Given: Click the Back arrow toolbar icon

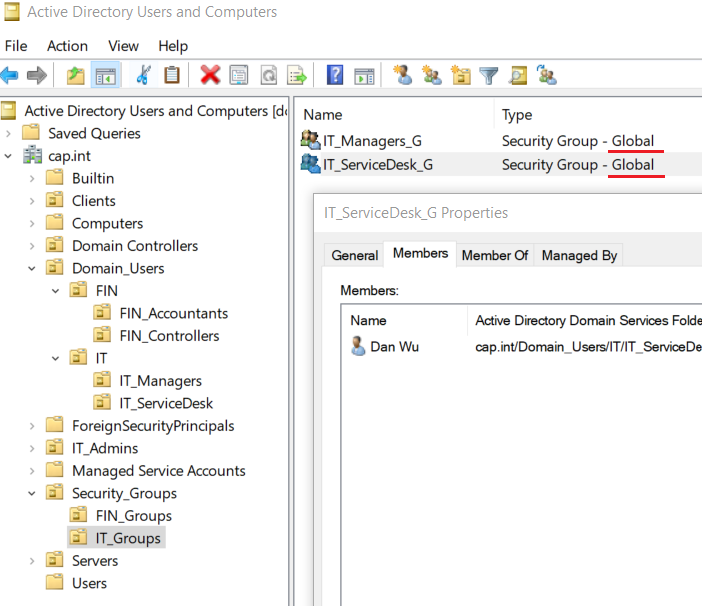Looking at the screenshot, I should [9, 75].
